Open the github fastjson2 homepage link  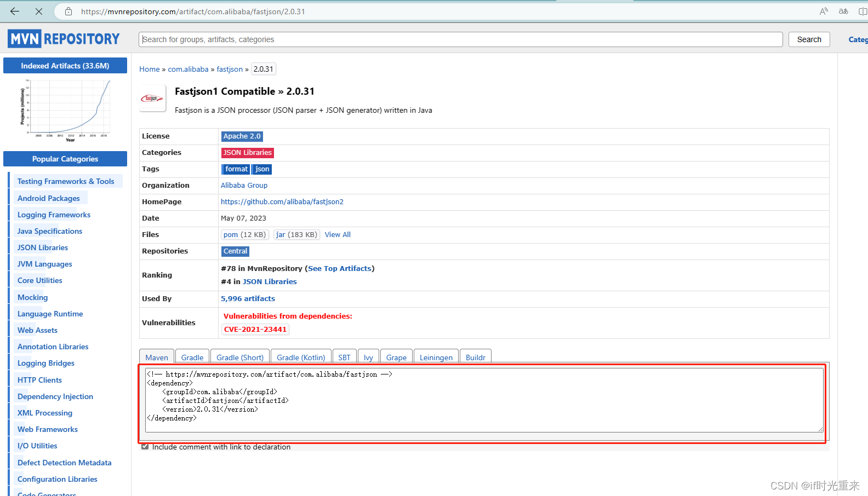tap(282, 202)
